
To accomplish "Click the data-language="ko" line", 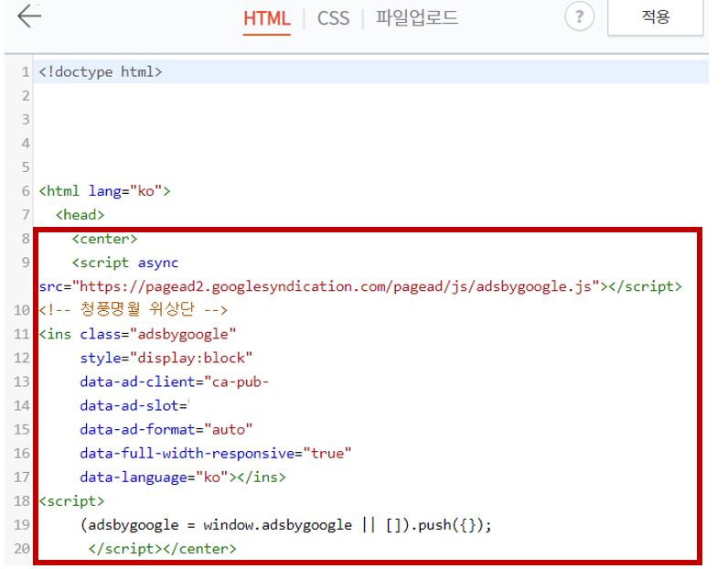I will click(183, 477).
